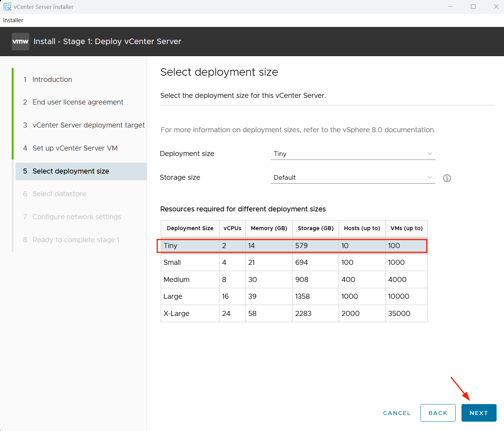504x431 pixels.
Task: Click the vmw logo in the header
Action: (x=20, y=41)
